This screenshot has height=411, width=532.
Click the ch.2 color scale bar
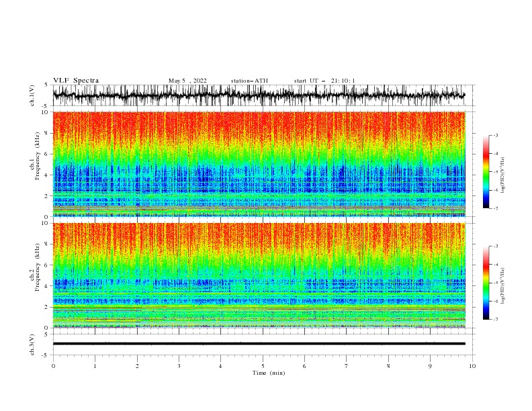(486, 283)
